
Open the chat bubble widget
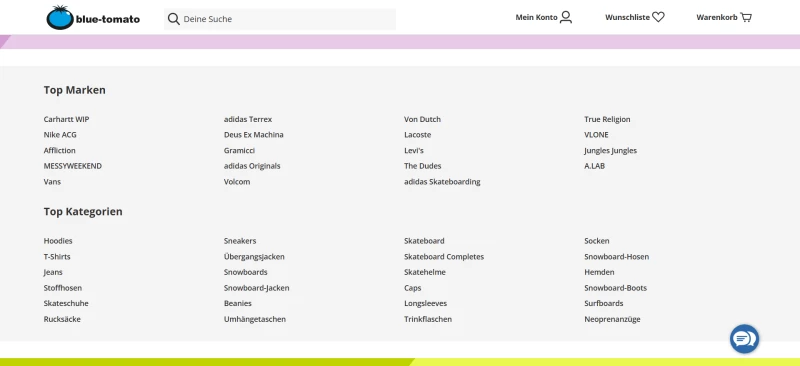pyautogui.click(x=744, y=339)
